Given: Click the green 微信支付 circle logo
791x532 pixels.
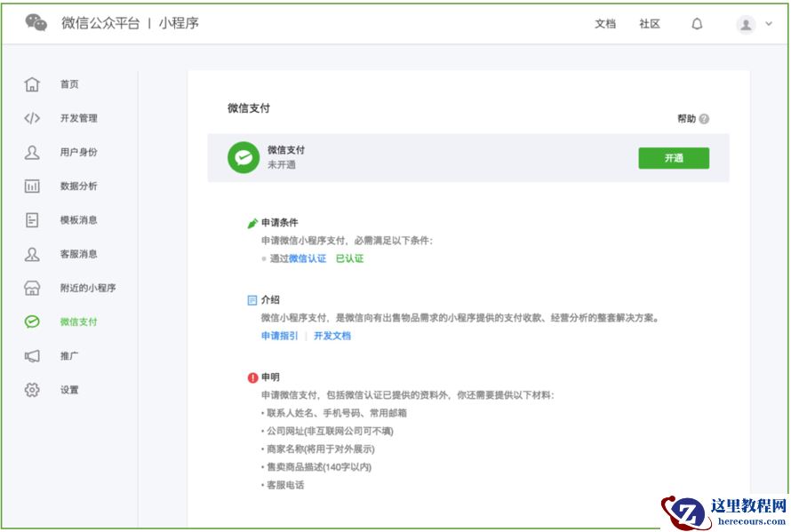Looking at the screenshot, I should pyautogui.click(x=243, y=158).
